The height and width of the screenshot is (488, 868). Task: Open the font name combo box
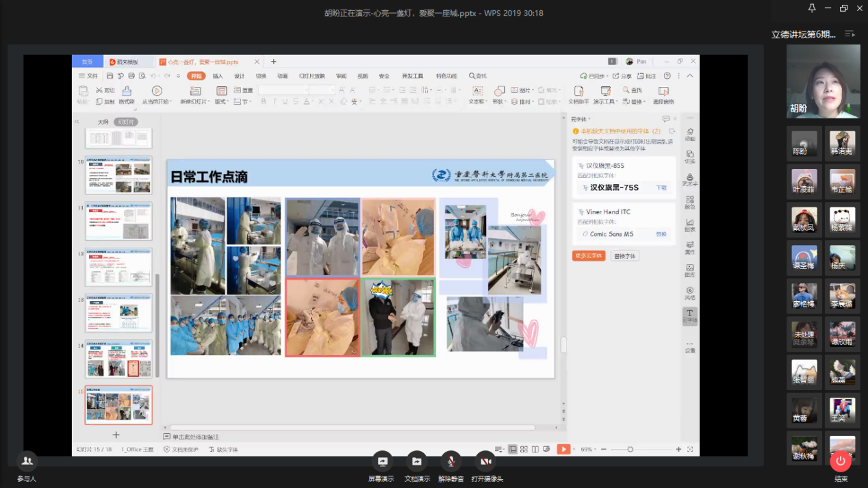click(283, 90)
